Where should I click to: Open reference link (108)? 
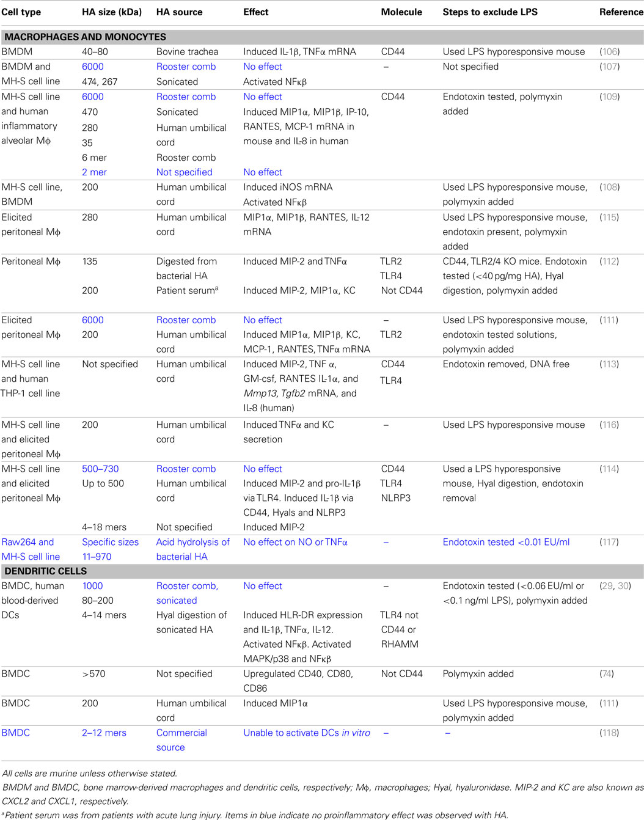pyautogui.click(x=609, y=187)
